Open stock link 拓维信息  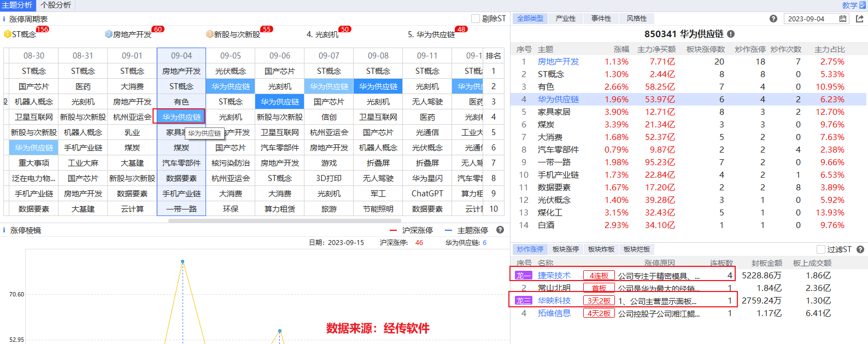coord(554,313)
